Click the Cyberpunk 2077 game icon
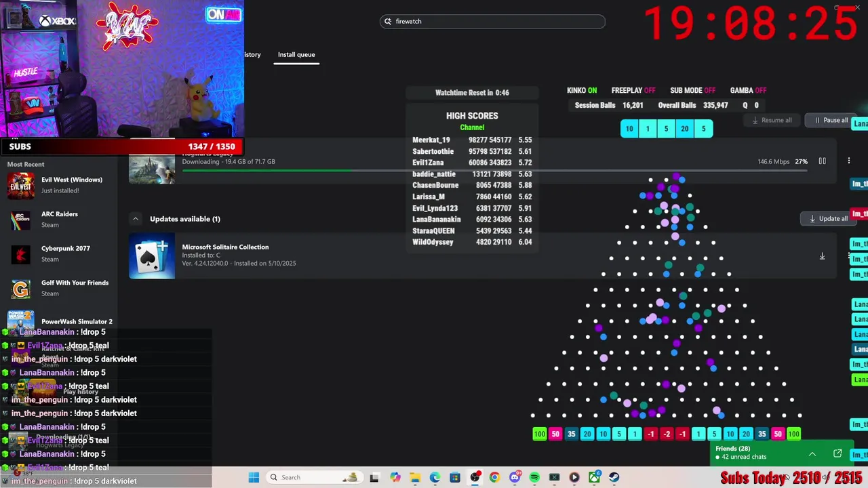 click(20, 254)
